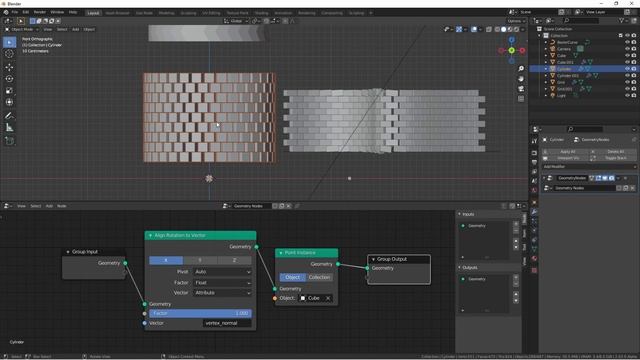Image resolution: width=640 pixels, height=360 pixels.
Task: Click the viewport zoom magnifier icon
Action: click(521, 69)
